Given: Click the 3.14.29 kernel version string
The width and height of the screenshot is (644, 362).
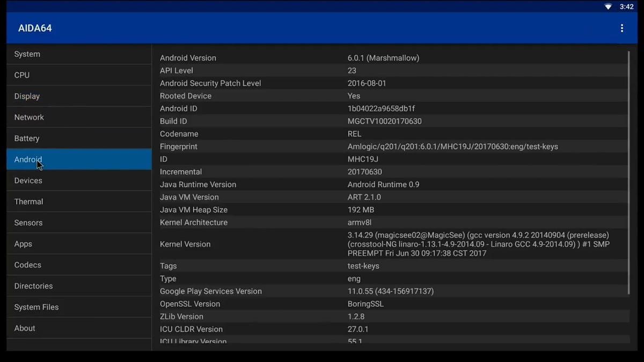Looking at the screenshot, I should click(x=479, y=244).
